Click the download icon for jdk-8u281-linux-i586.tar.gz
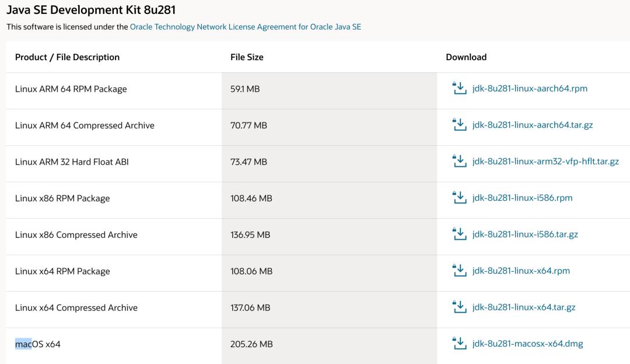The image size is (630, 364). click(x=459, y=235)
